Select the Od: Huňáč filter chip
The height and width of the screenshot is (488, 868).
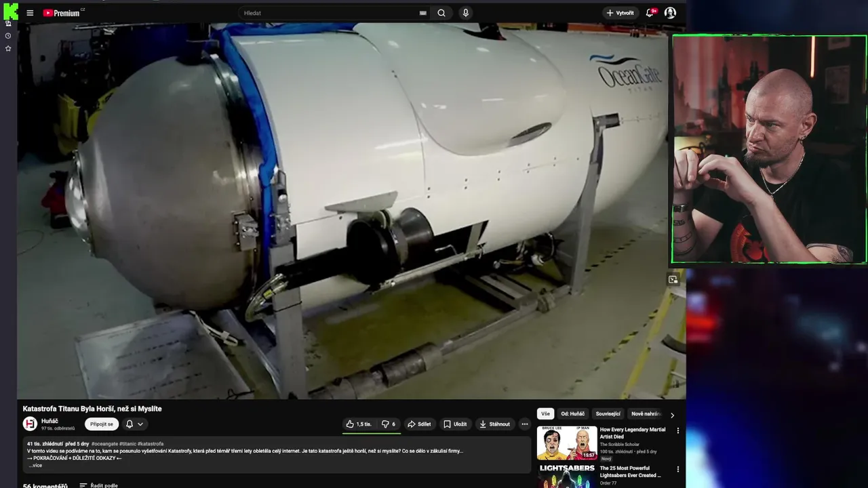click(572, 413)
